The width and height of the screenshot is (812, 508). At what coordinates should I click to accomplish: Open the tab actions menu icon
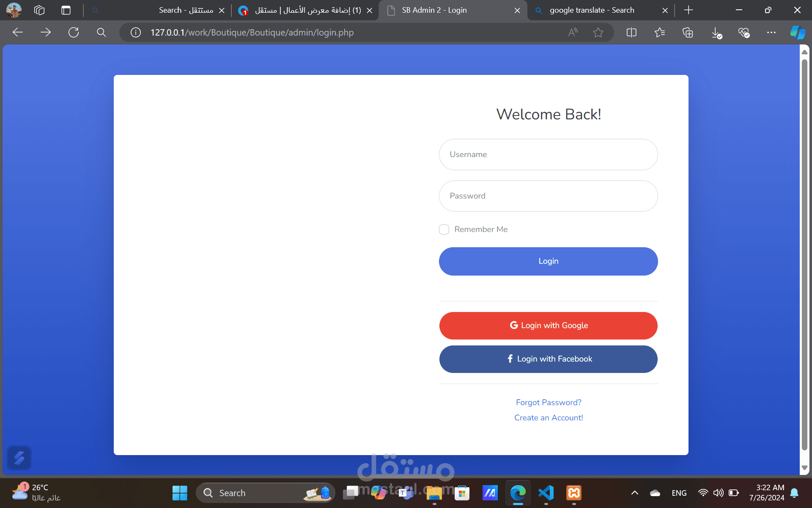coord(66,10)
